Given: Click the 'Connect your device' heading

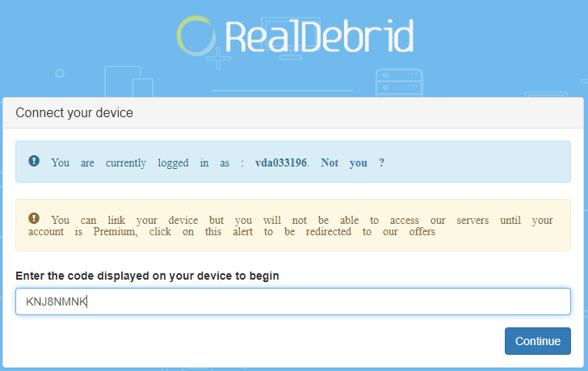Looking at the screenshot, I should tap(74, 112).
